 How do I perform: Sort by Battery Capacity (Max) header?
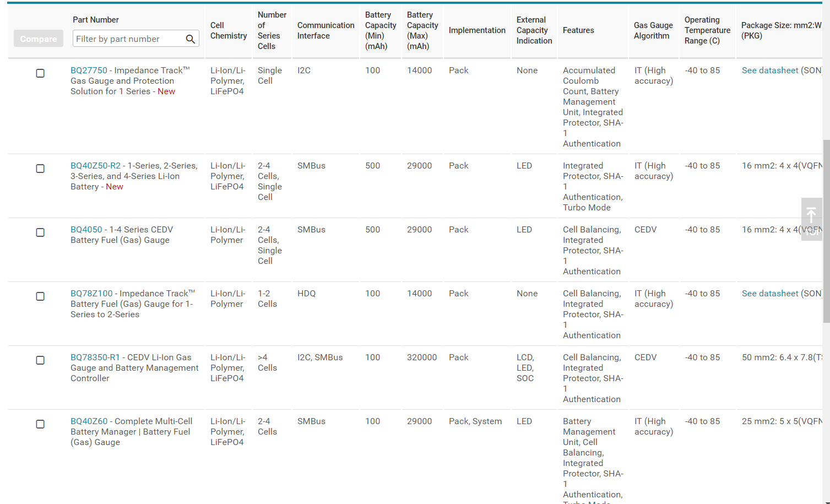pyautogui.click(x=422, y=30)
